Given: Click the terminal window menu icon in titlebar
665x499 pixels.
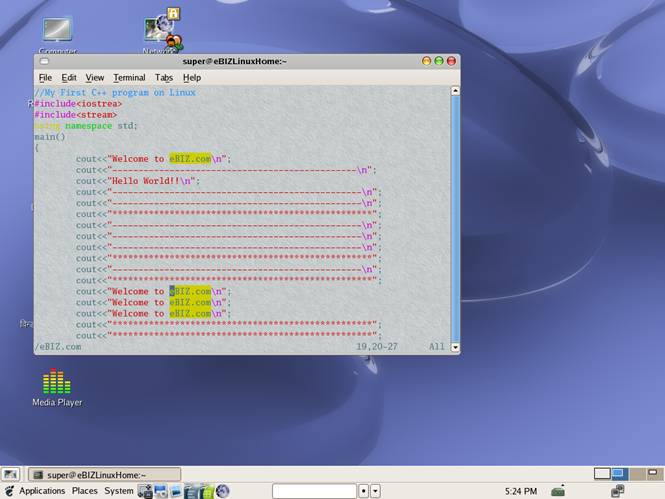Looking at the screenshot, I should point(44,61).
